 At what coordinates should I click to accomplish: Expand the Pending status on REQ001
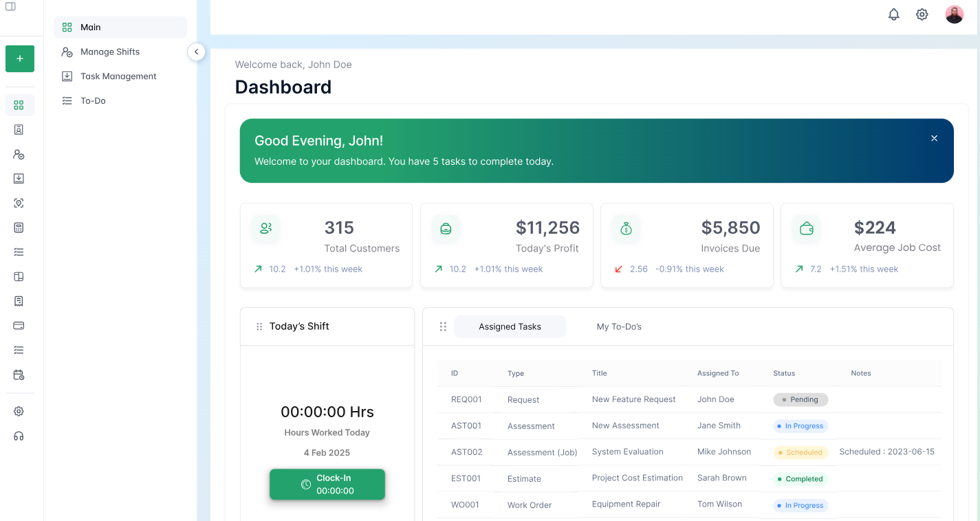click(801, 399)
